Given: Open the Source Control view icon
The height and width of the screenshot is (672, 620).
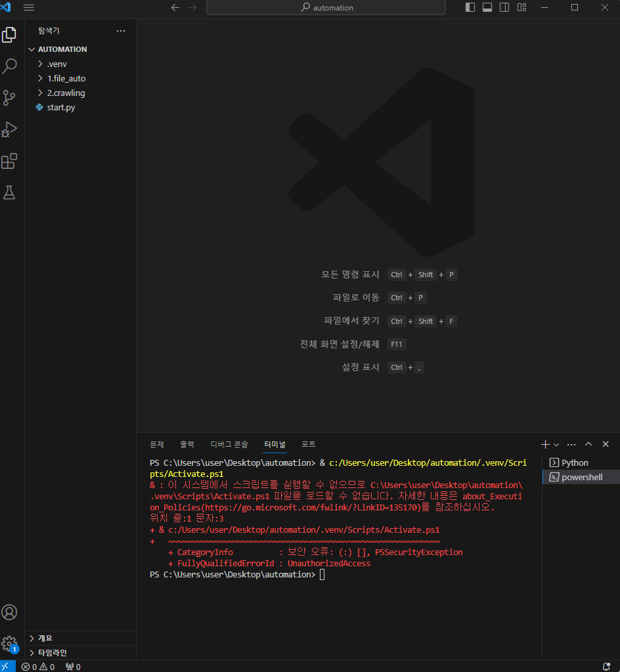Looking at the screenshot, I should 9,98.
